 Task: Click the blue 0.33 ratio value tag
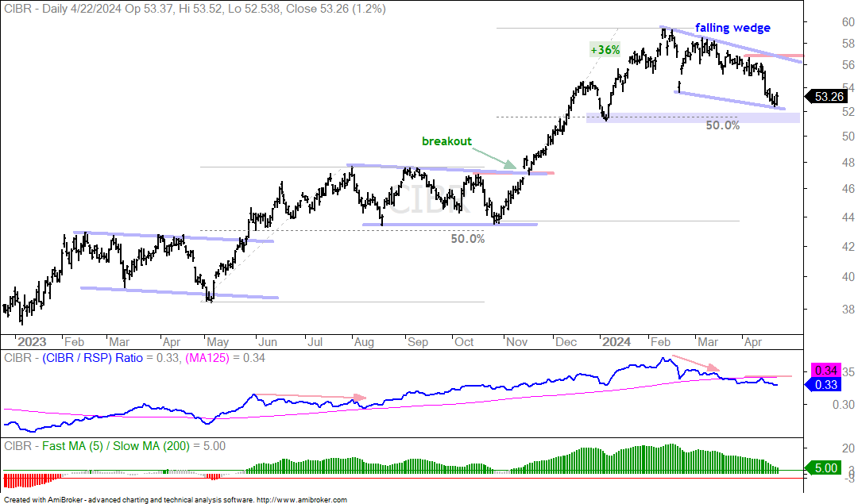pyautogui.click(x=822, y=384)
